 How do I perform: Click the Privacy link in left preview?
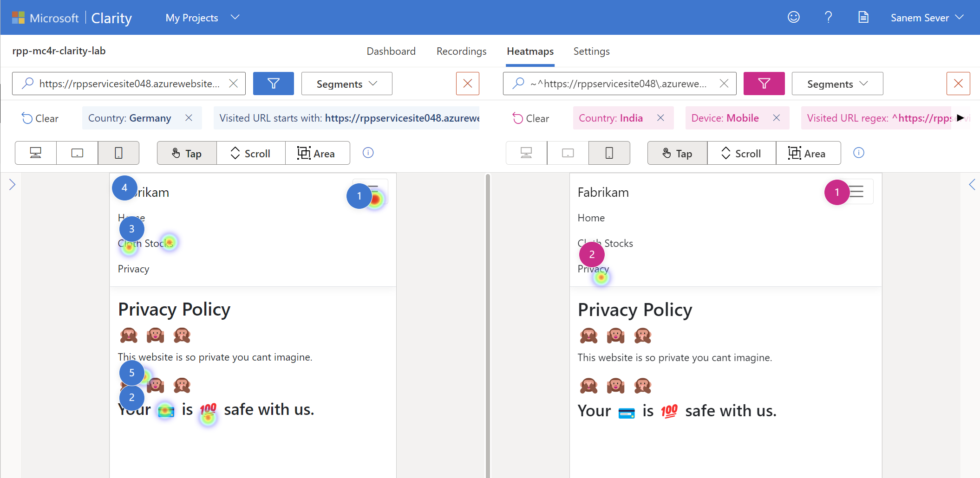[x=133, y=269]
